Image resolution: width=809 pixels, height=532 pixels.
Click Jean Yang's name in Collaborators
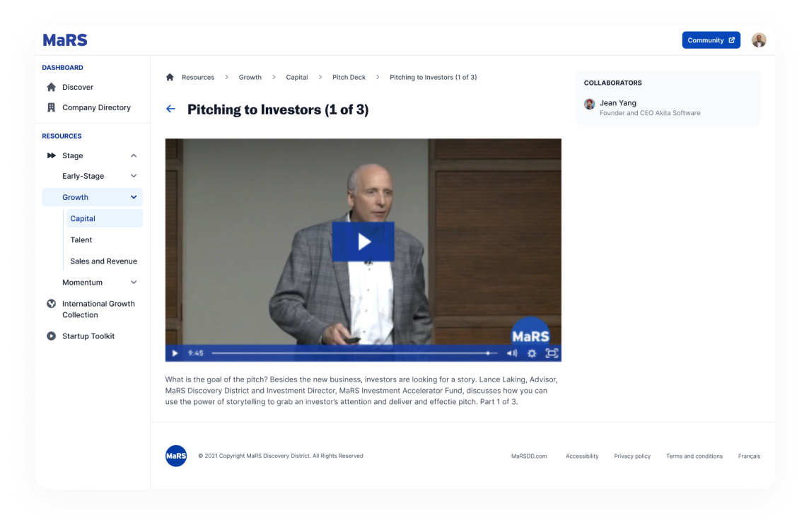[618, 103]
